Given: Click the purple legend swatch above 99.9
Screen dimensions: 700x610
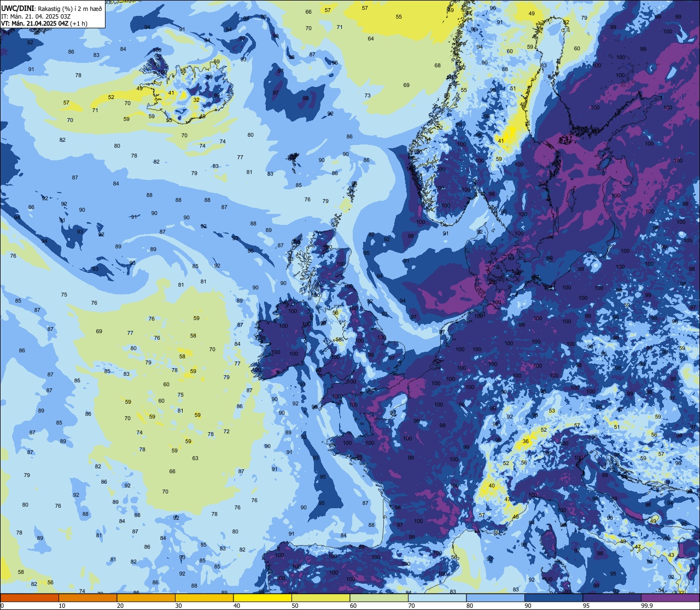Looking at the screenshot, I should pos(670,597).
